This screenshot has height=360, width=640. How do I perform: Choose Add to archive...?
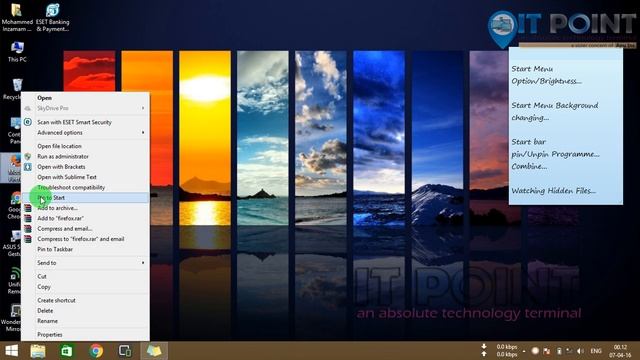[85, 208]
